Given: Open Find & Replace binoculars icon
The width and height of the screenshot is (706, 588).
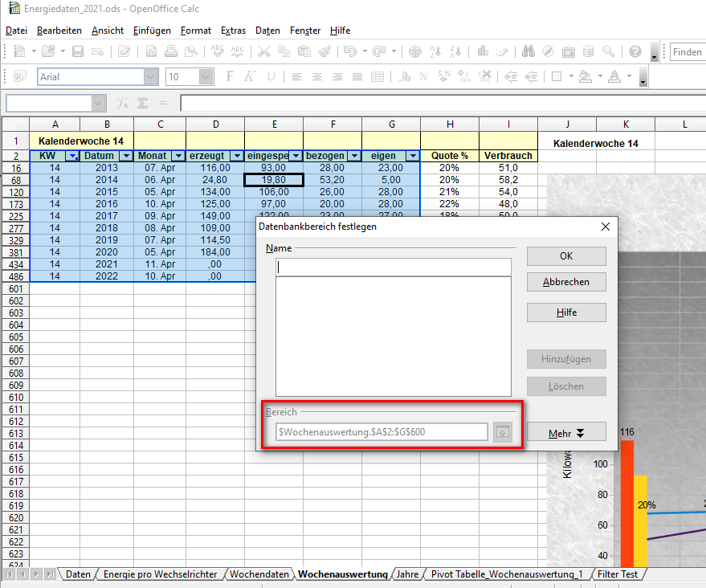Looking at the screenshot, I should coord(528,51).
